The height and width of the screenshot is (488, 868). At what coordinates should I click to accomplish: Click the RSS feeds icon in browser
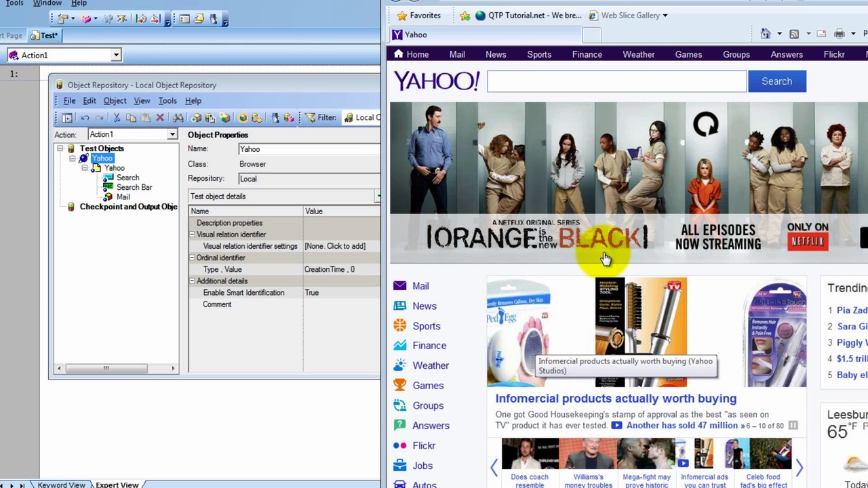click(794, 34)
